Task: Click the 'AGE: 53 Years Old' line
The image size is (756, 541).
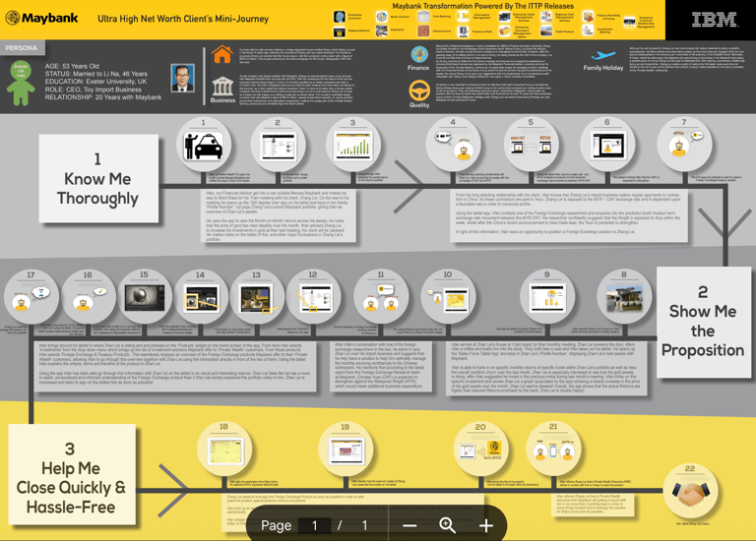Action: (x=72, y=66)
